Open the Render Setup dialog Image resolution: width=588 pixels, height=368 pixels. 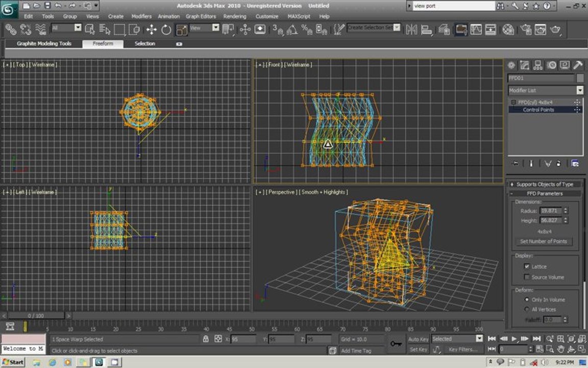click(x=526, y=29)
